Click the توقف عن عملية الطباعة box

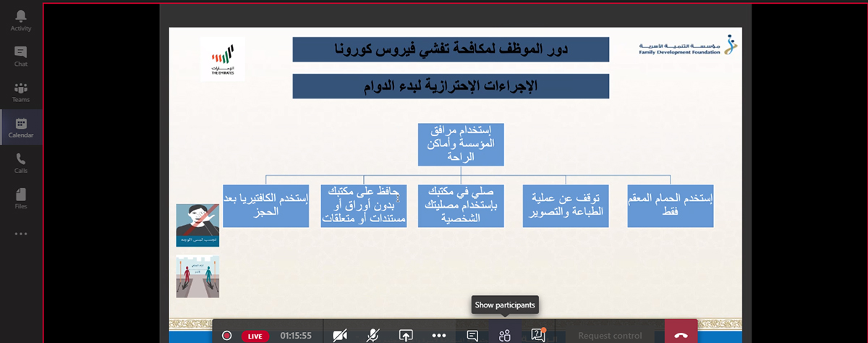(x=566, y=206)
